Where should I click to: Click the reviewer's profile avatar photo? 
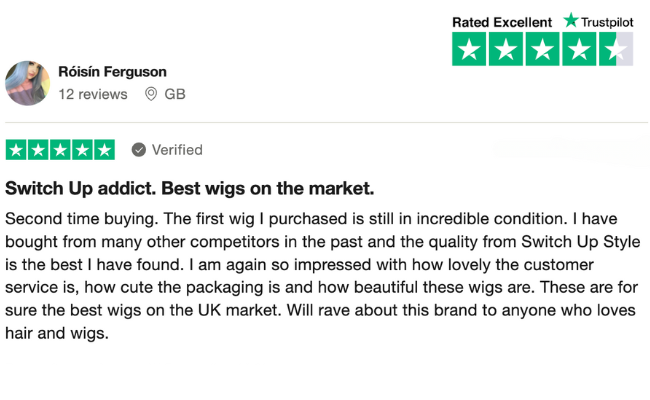(x=27, y=82)
